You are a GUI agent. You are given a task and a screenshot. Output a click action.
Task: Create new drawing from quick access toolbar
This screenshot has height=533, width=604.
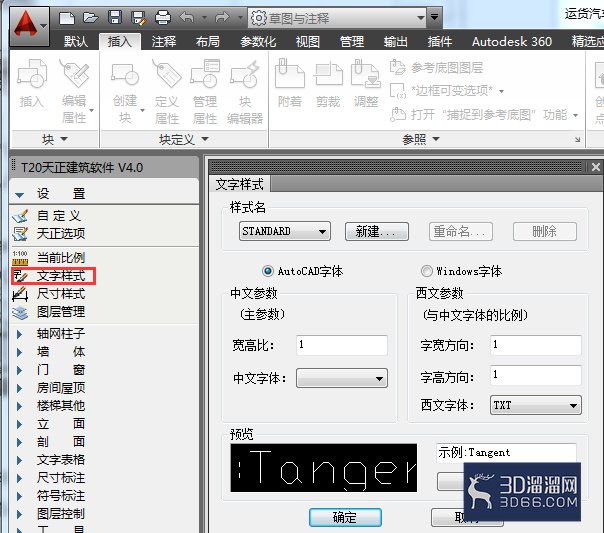tap(67, 18)
